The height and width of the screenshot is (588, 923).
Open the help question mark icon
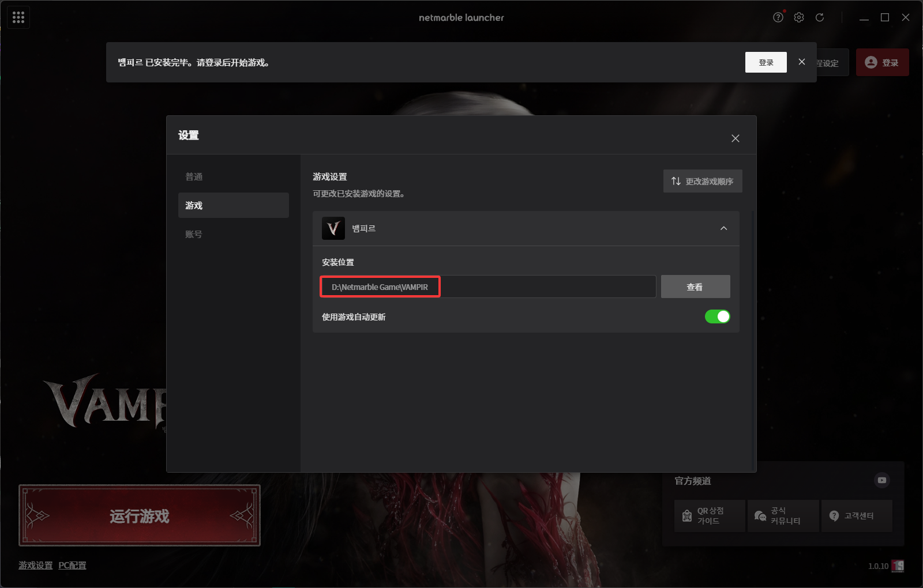click(x=778, y=17)
